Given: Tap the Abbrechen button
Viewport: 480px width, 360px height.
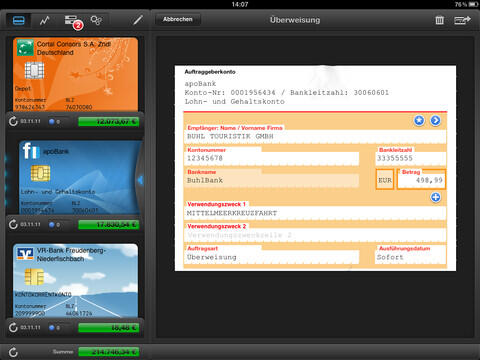Looking at the screenshot, I should [x=178, y=19].
